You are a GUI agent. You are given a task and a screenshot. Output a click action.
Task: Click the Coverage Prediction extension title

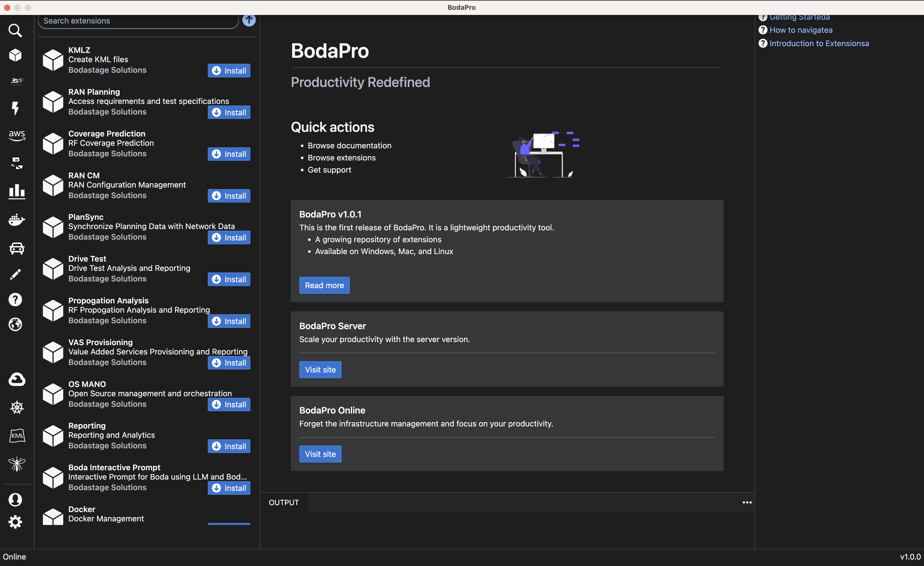click(106, 134)
